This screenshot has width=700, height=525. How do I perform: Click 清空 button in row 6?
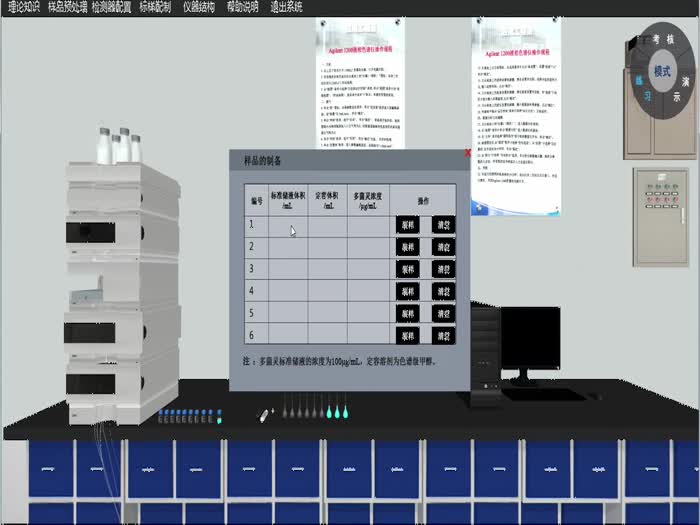(443, 335)
